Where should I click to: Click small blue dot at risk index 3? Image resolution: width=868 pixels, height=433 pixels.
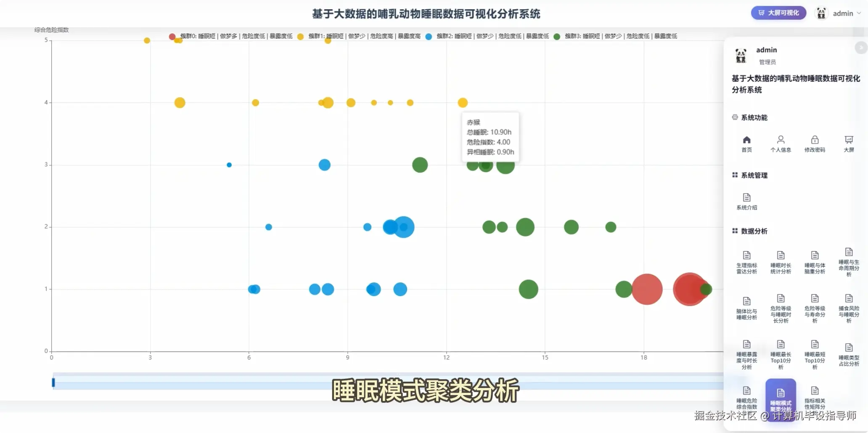pyautogui.click(x=229, y=165)
